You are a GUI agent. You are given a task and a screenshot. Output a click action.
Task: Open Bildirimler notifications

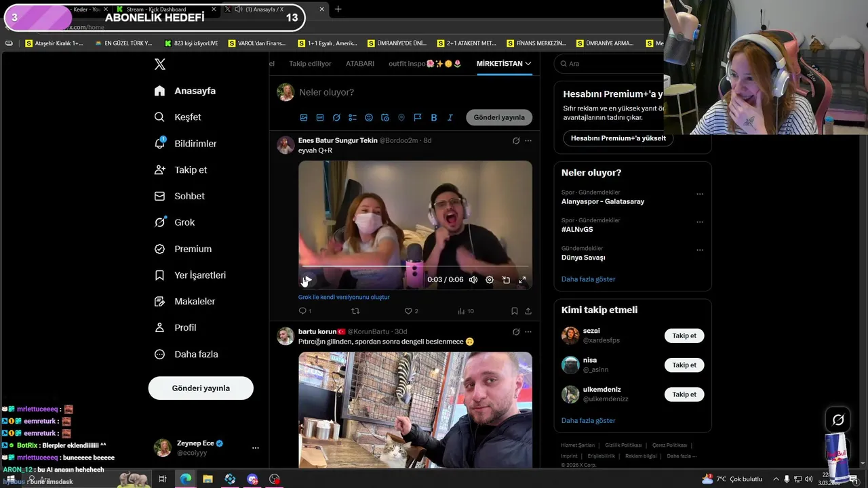tap(185, 144)
